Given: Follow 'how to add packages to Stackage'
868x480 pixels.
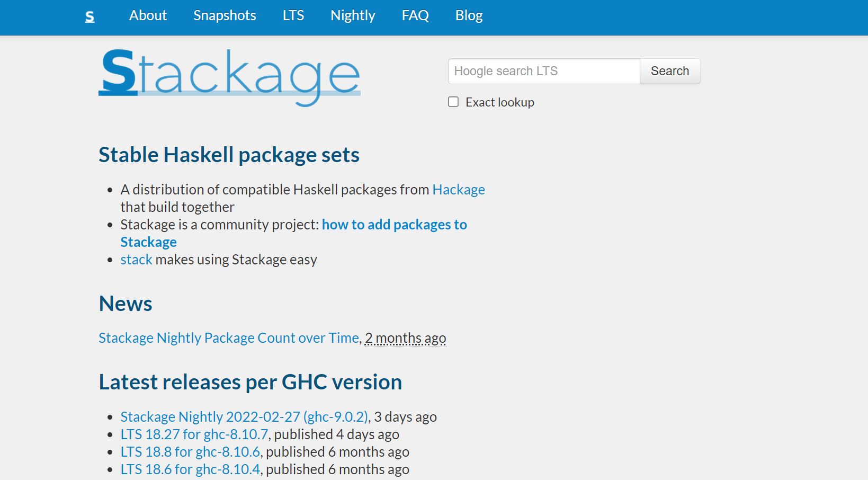Looking at the screenshot, I should 394,225.
